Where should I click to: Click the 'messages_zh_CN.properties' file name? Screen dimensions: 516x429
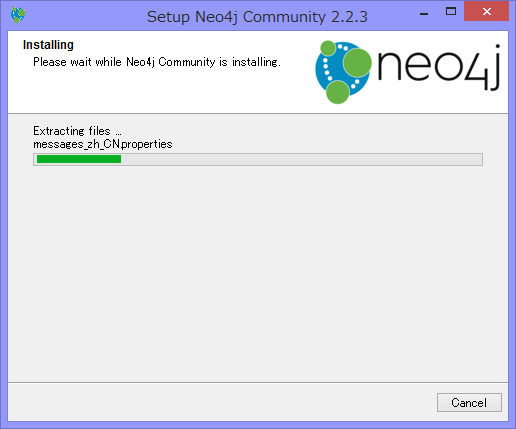103,144
